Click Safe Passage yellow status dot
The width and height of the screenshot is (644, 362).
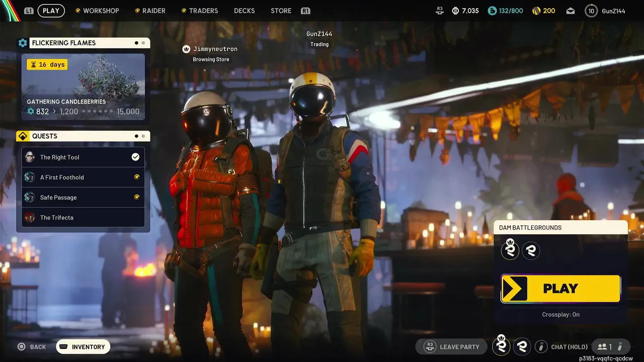click(136, 197)
